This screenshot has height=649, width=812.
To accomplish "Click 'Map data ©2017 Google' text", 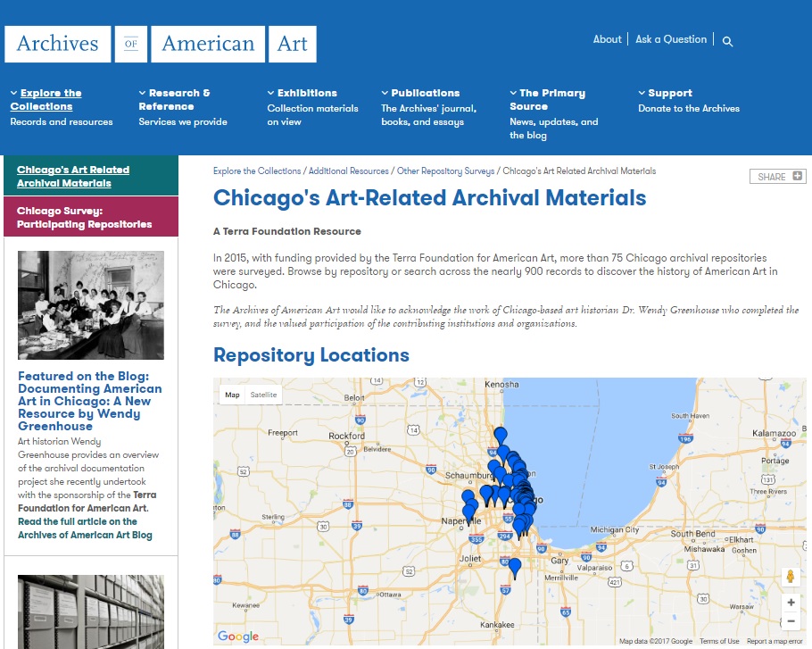I will [x=656, y=641].
